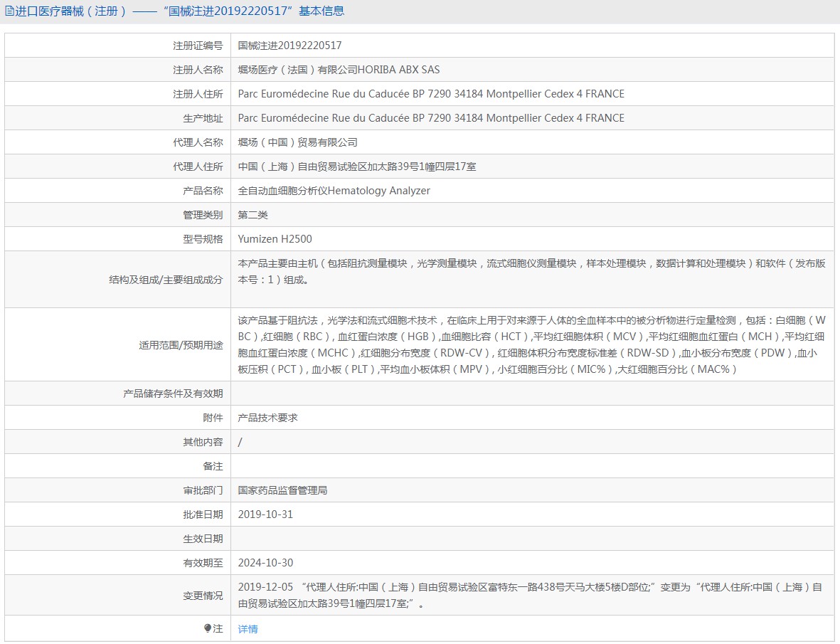This screenshot has height=644, width=840.
Task: Click the model Yumizen H2500
Action: pos(275,239)
